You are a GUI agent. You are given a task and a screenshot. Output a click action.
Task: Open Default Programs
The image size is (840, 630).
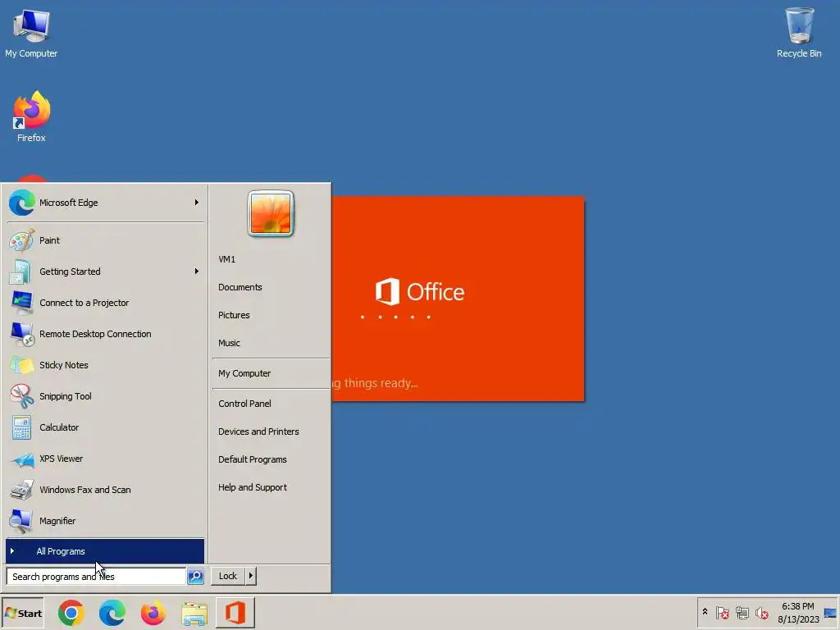[271, 459]
